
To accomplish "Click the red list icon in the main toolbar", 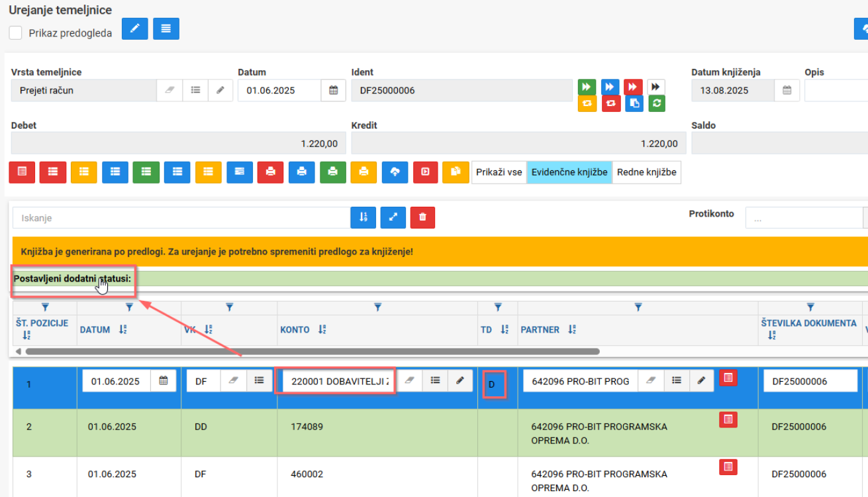I will point(53,172).
